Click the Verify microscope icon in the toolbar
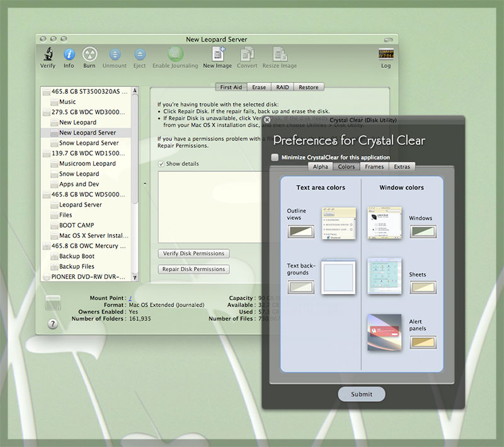The image size is (504, 447). pos(49,54)
